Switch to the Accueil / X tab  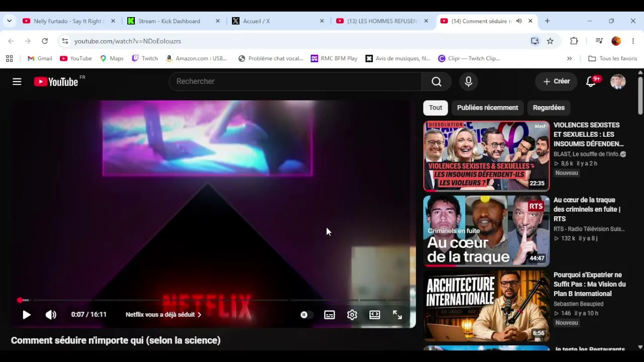[277, 21]
